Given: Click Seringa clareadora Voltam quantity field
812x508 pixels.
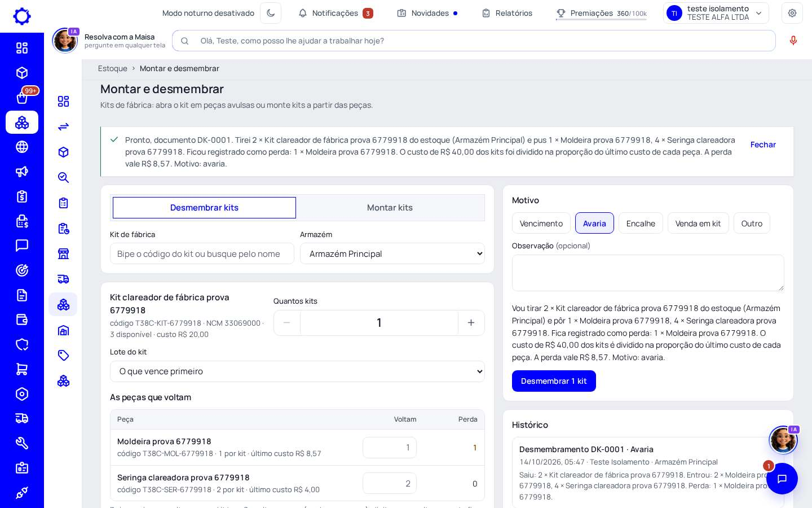Looking at the screenshot, I should (x=390, y=483).
